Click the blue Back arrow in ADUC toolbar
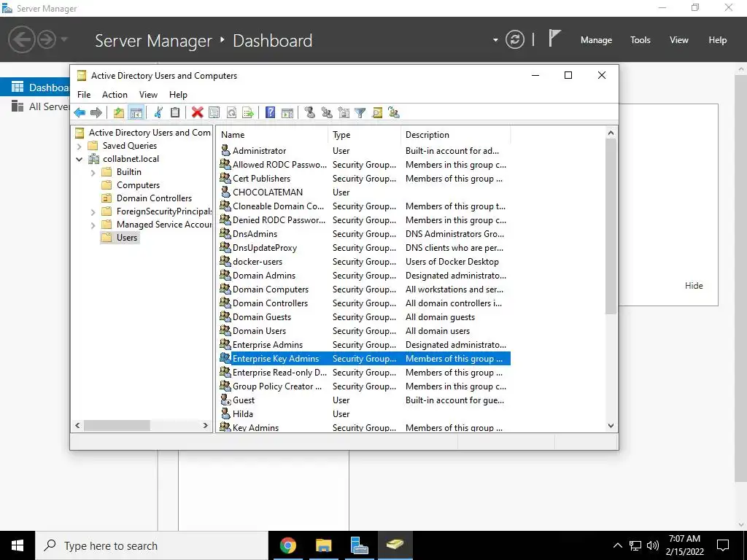The width and height of the screenshot is (747, 560). 80,113
